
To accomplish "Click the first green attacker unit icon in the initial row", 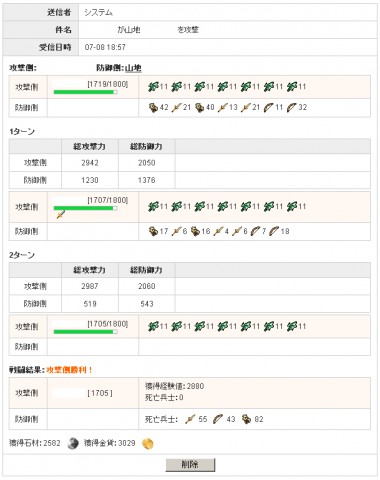I will click(x=153, y=87).
